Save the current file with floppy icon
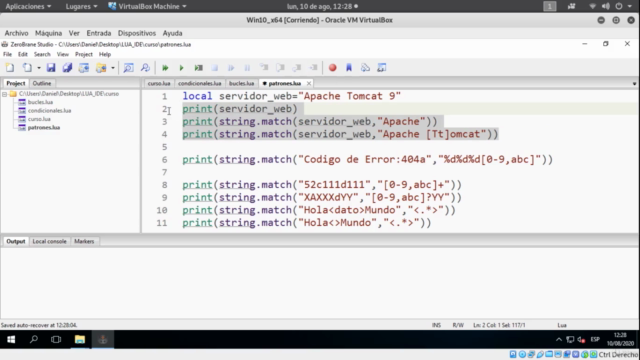The width and height of the screenshot is (640, 360). tap(51, 68)
